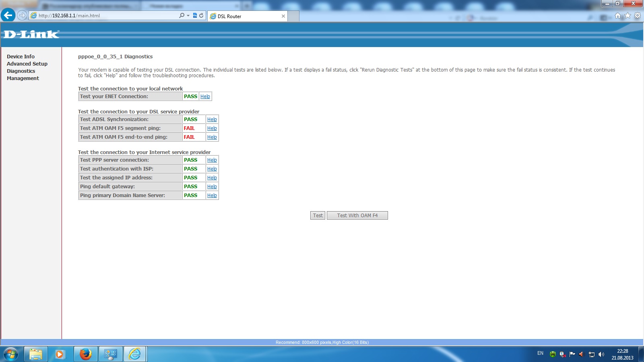Click the FAIL status for F5 segment ping

click(x=189, y=128)
